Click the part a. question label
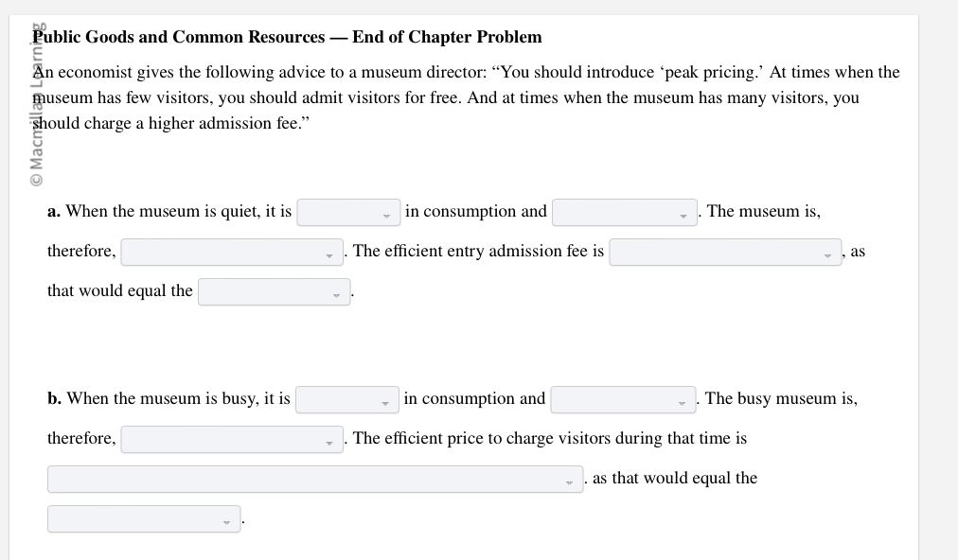 [53, 211]
